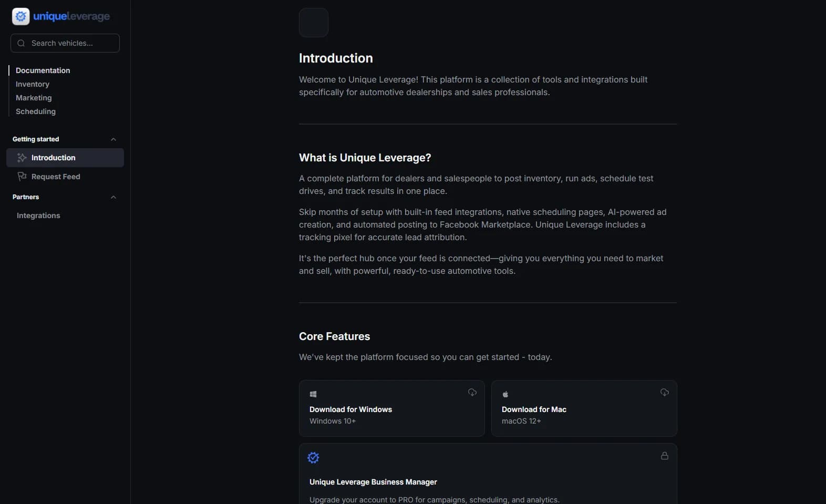Click the sparkle icon beside Introduction
The width and height of the screenshot is (826, 504).
pos(22,158)
